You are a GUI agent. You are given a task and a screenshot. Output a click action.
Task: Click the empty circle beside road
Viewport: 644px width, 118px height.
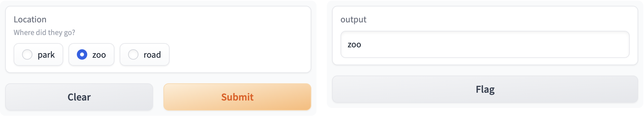133,54
